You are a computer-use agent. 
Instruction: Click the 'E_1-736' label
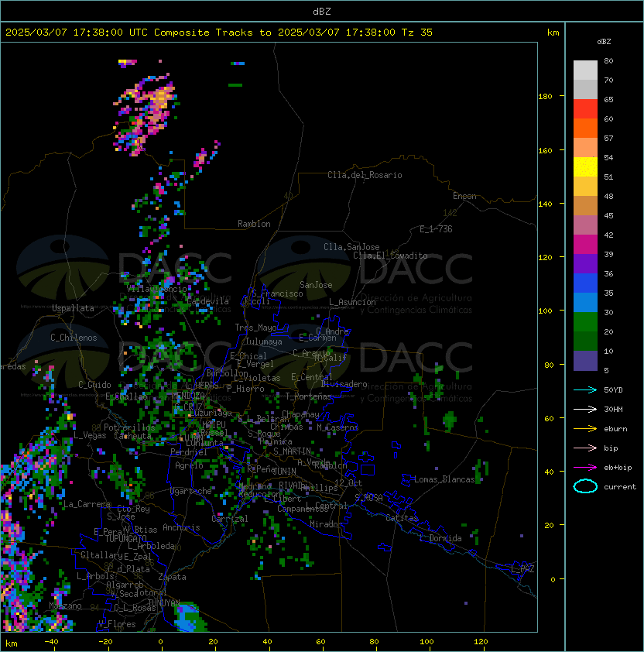pos(436,229)
